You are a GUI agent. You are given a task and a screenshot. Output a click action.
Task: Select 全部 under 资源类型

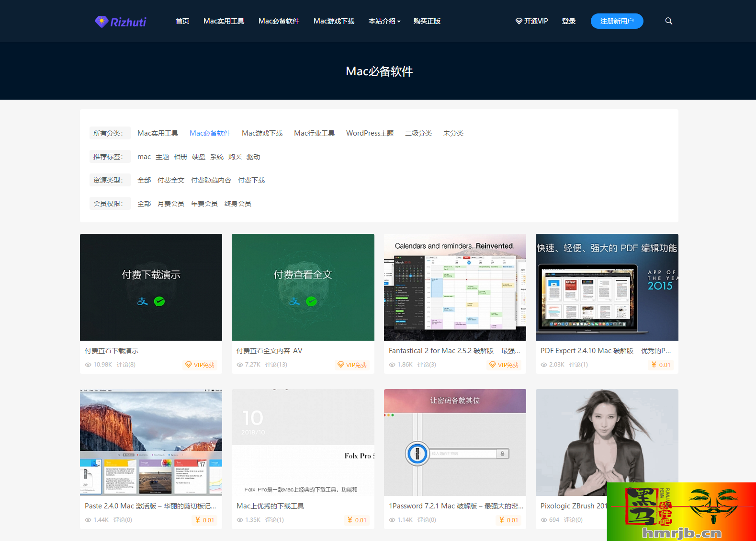tap(144, 180)
